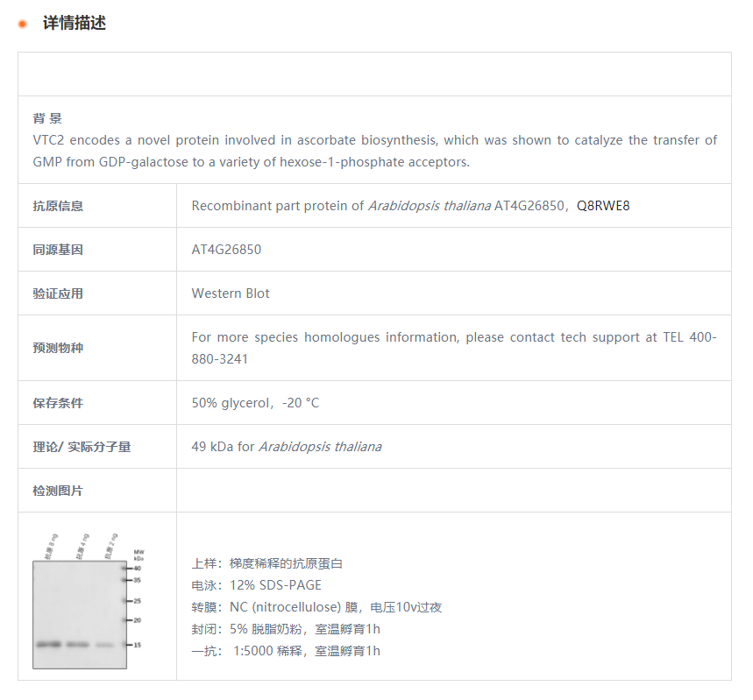Click the orange bullet icon beside 详情描述
The image size is (753, 700).
click(23, 24)
